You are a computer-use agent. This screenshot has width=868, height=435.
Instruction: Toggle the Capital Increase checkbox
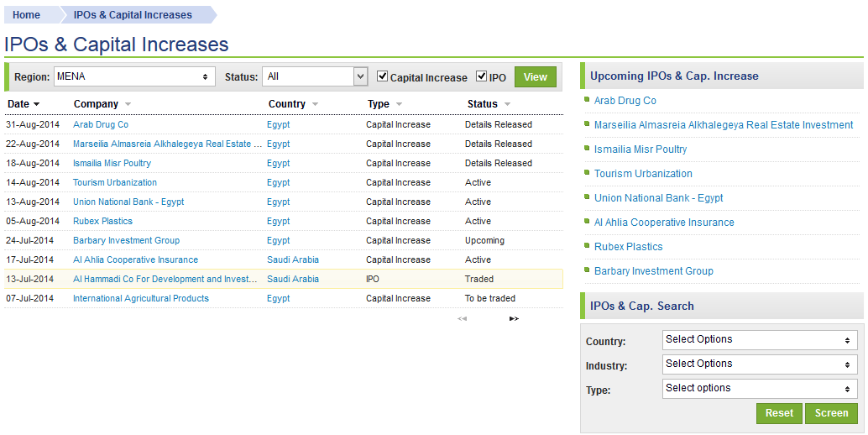pyautogui.click(x=382, y=76)
